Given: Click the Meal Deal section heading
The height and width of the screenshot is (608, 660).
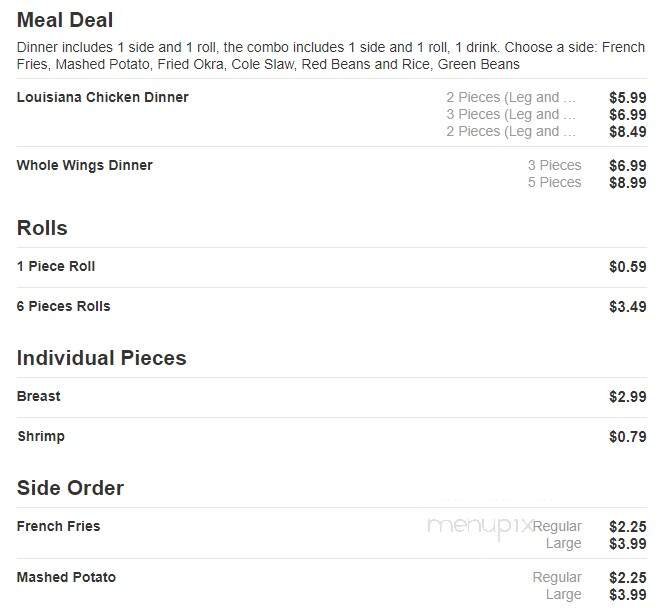Looking at the screenshot, I should click(65, 20).
